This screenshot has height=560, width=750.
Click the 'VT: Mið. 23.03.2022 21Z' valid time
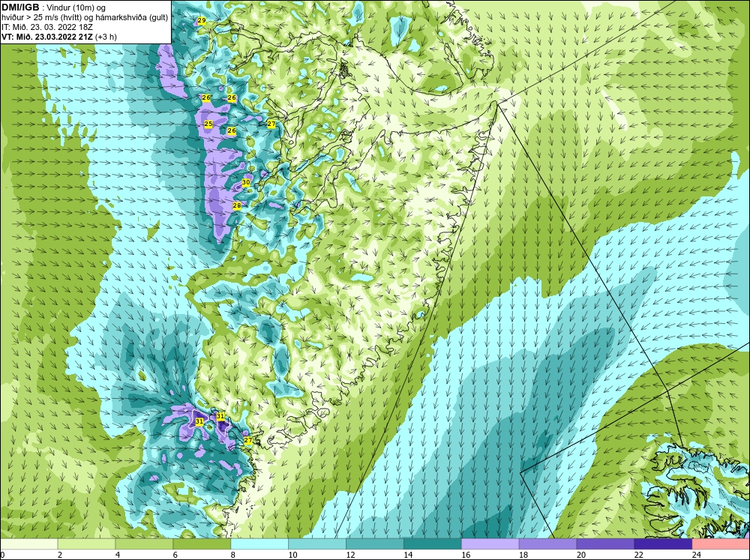47,37
